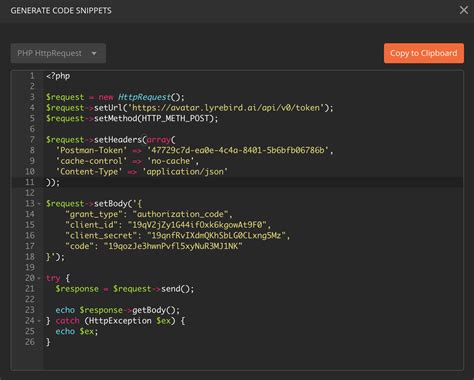Click 'echo $ex;' on line 25

(77, 331)
